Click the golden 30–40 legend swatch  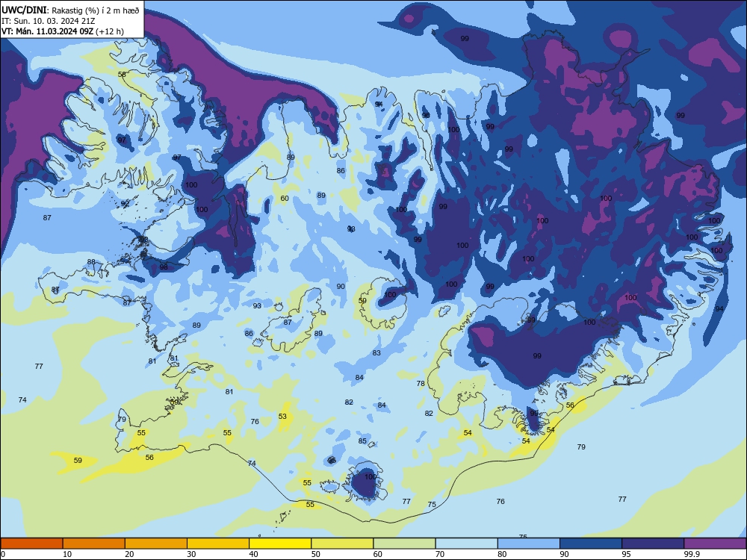218,544
